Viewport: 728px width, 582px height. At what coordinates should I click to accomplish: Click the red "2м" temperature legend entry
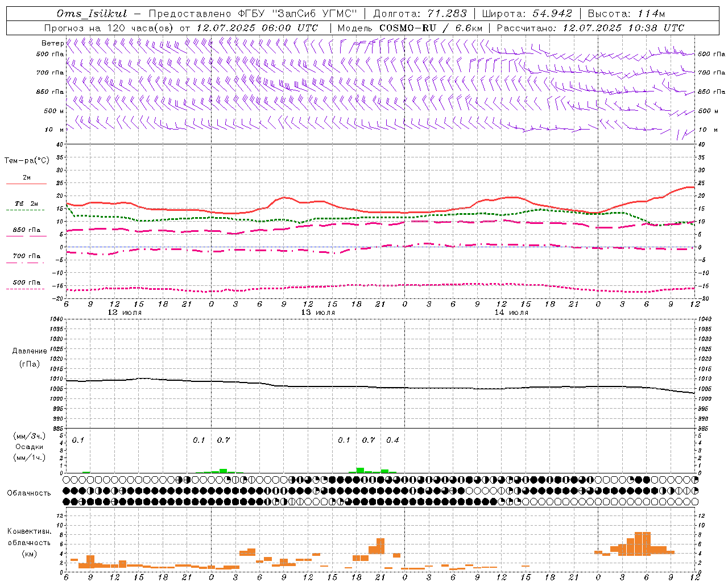point(27,178)
